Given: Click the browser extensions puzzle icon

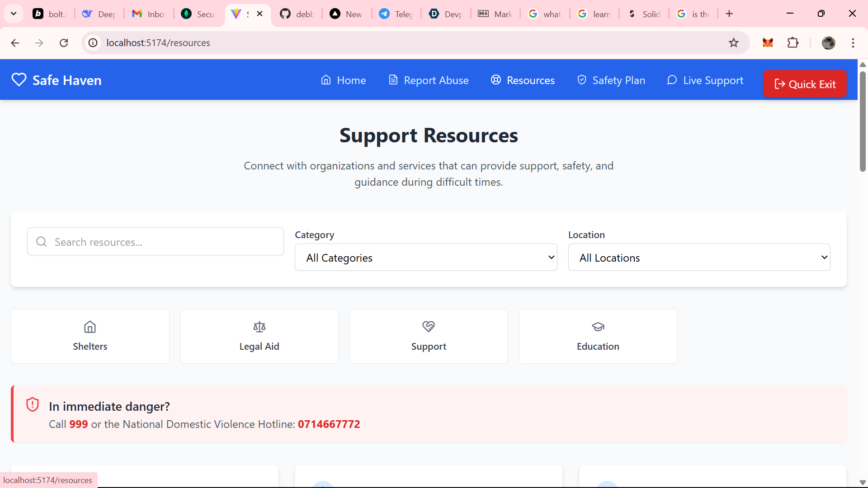Looking at the screenshot, I should pos(793,42).
